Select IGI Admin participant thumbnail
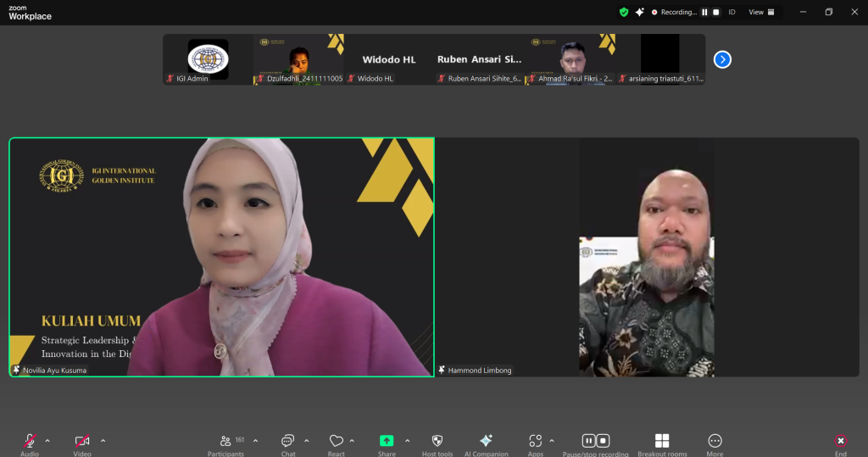This screenshot has height=457, width=868. [209, 59]
